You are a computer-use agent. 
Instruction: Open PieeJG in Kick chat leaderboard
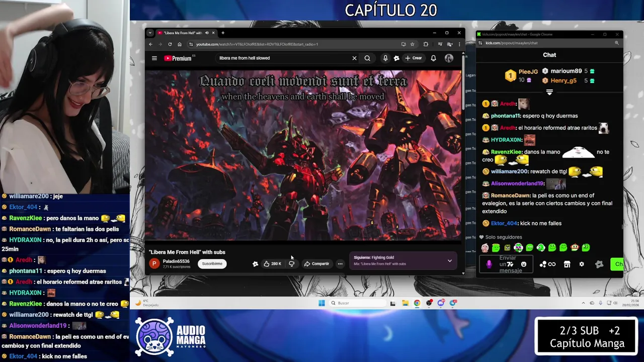coord(528,72)
